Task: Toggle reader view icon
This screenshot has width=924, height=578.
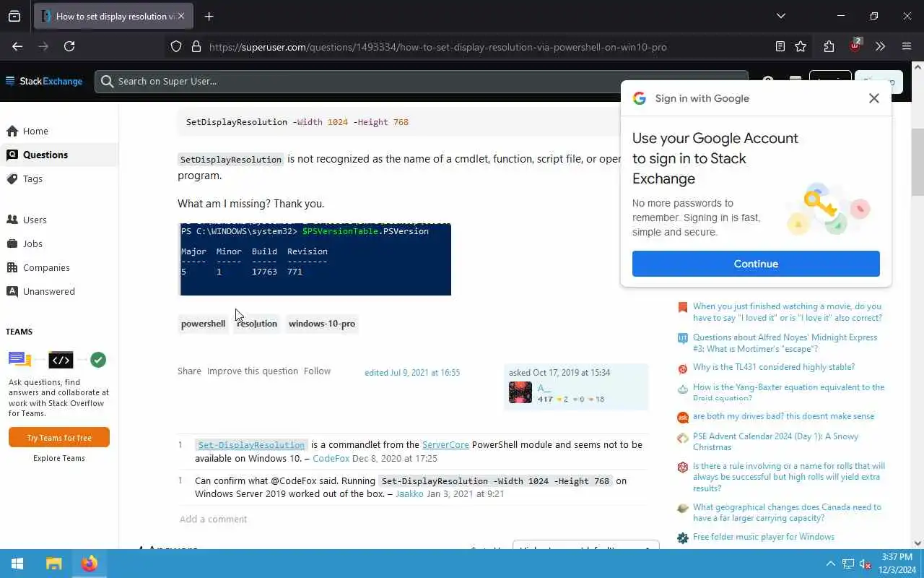Action: pos(780,46)
